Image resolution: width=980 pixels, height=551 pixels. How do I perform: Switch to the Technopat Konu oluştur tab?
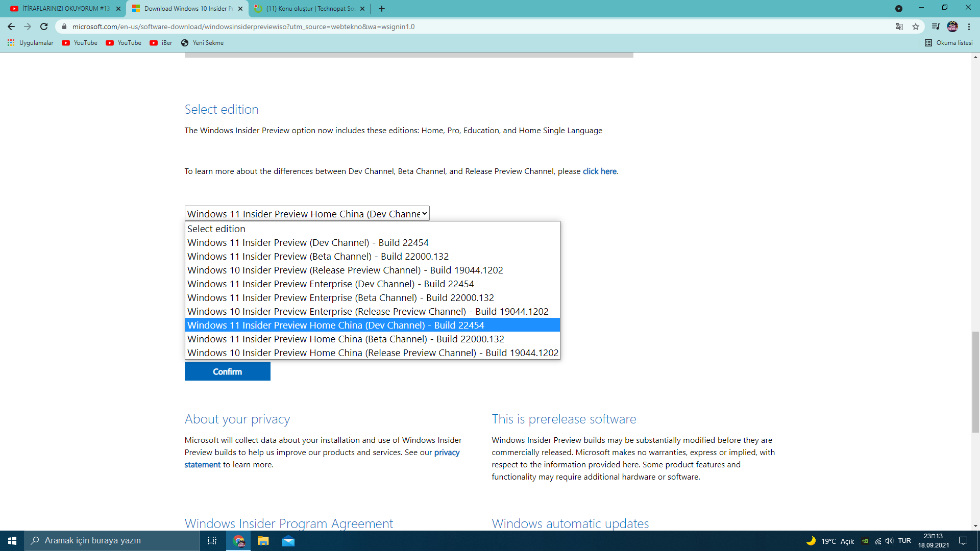(309, 9)
